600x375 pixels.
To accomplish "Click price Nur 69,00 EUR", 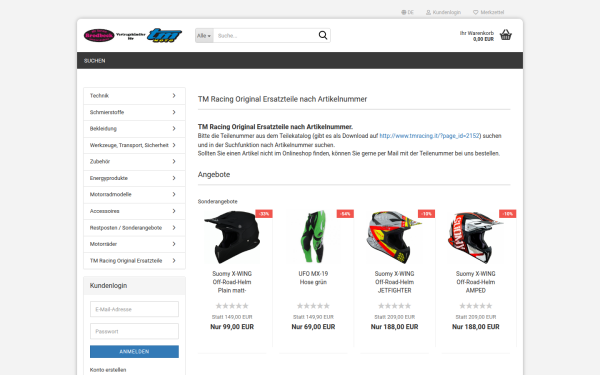I will 313,327.
